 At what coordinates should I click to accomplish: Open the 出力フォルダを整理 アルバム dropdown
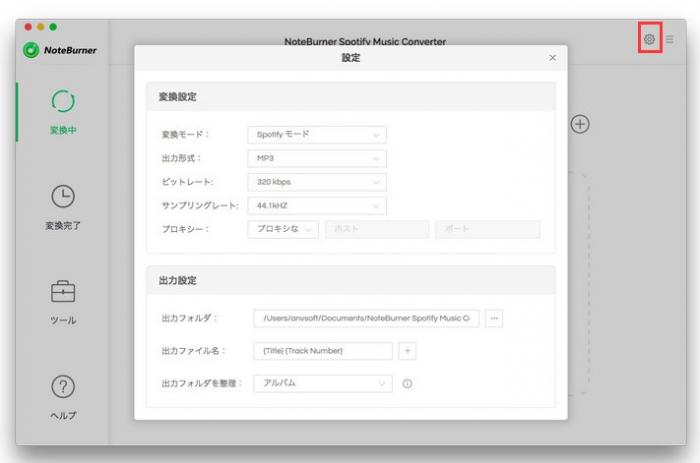pos(323,384)
